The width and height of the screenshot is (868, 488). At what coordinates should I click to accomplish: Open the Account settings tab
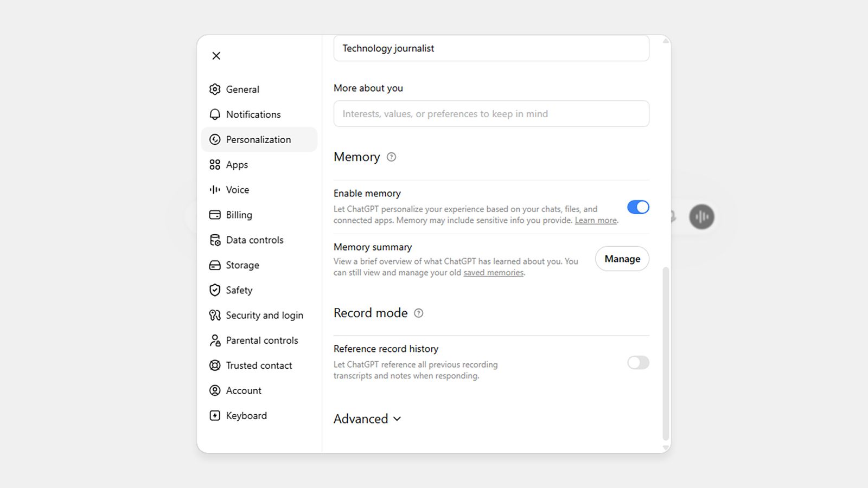point(259,390)
